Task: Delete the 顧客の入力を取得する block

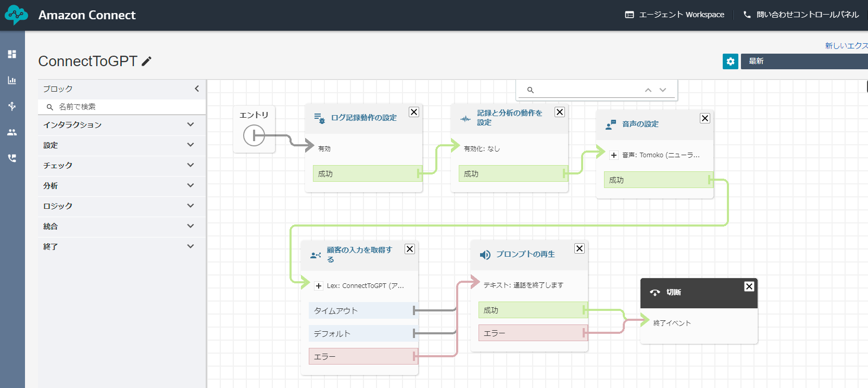Action: tap(410, 249)
